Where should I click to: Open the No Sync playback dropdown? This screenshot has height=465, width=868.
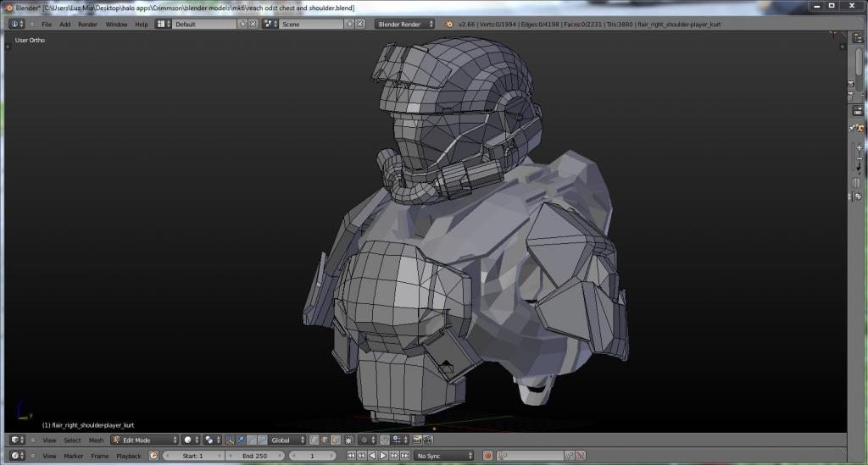(x=443, y=456)
